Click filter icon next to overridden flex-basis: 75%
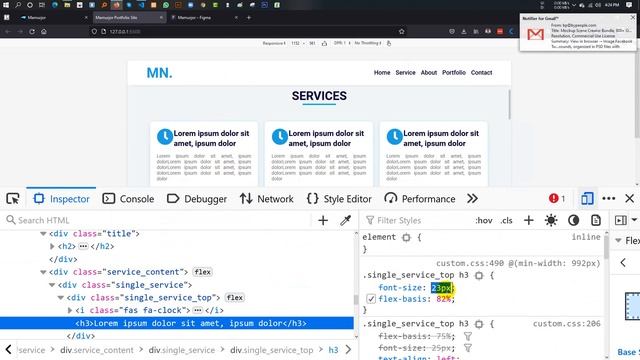This screenshot has width=640, height=360. 468,336
